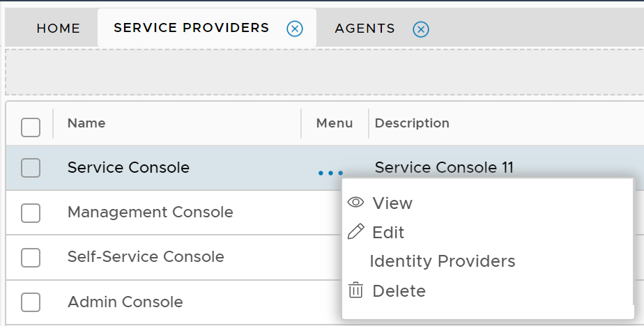
Task: Click the pencil icon next to Edit
Action: coord(355,232)
